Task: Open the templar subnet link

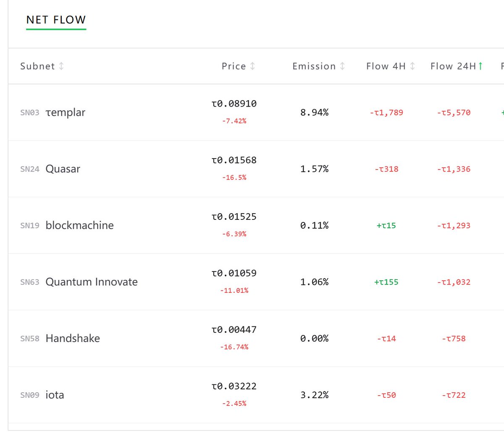Action: 65,112
